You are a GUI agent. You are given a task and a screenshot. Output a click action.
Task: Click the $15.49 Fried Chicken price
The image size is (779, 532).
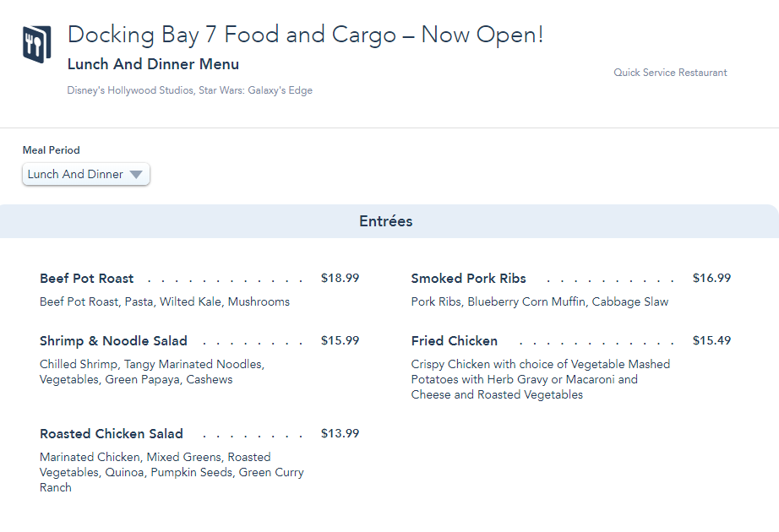pyautogui.click(x=711, y=340)
